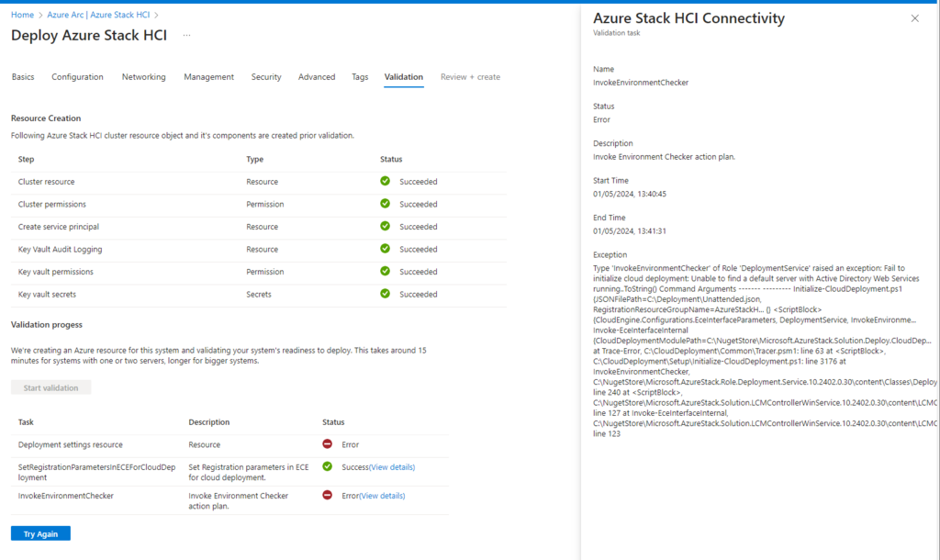
Task: Switch to the Basics tab
Action: pos(23,77)
